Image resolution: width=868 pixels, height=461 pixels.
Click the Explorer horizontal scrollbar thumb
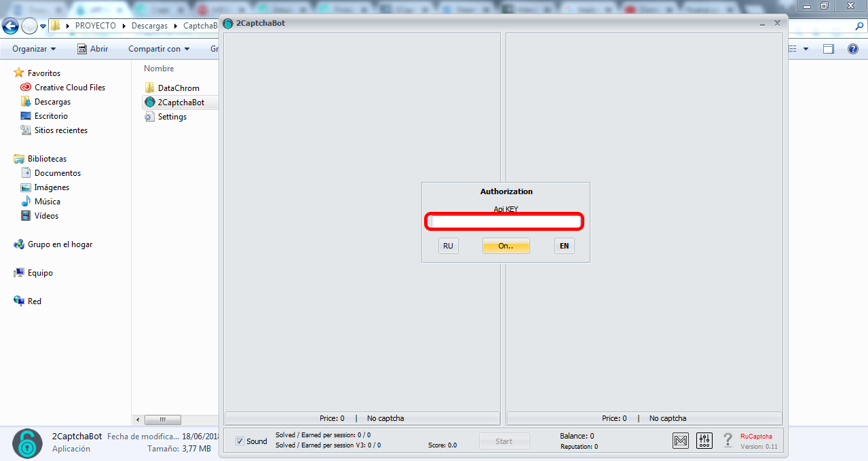click(162, 420)
